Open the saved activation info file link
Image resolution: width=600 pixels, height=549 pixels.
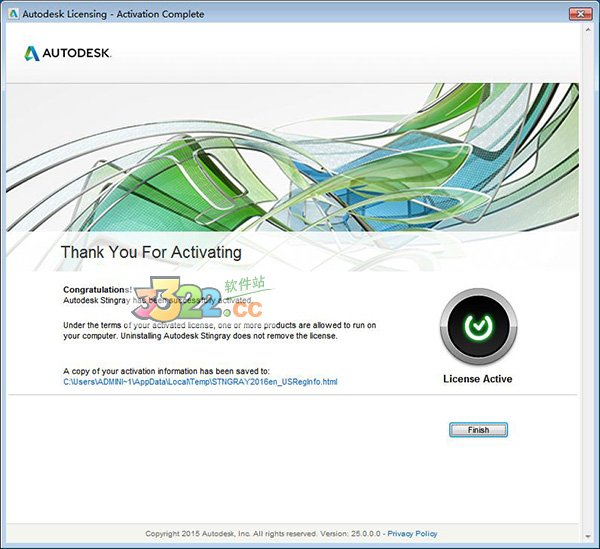pos(200,382)
